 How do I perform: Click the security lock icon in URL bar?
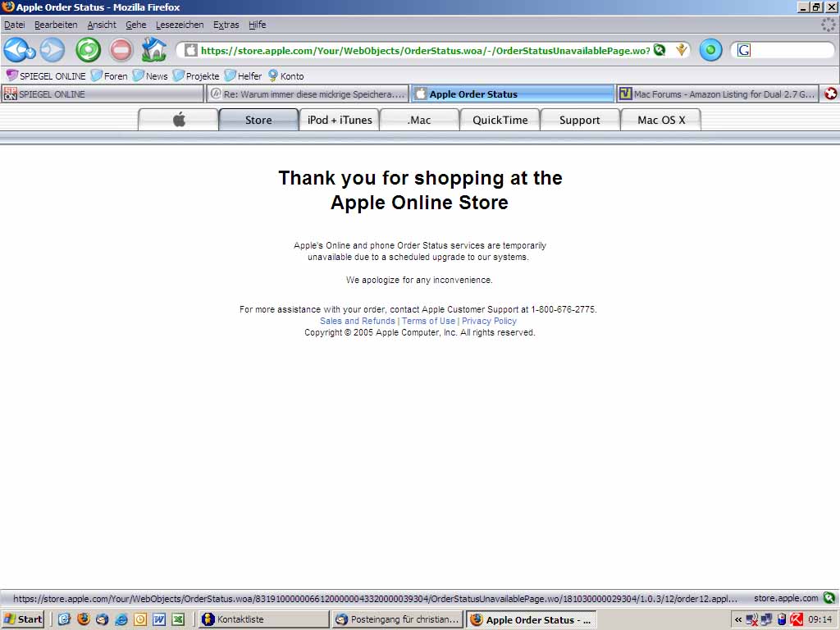click(660, 50)
